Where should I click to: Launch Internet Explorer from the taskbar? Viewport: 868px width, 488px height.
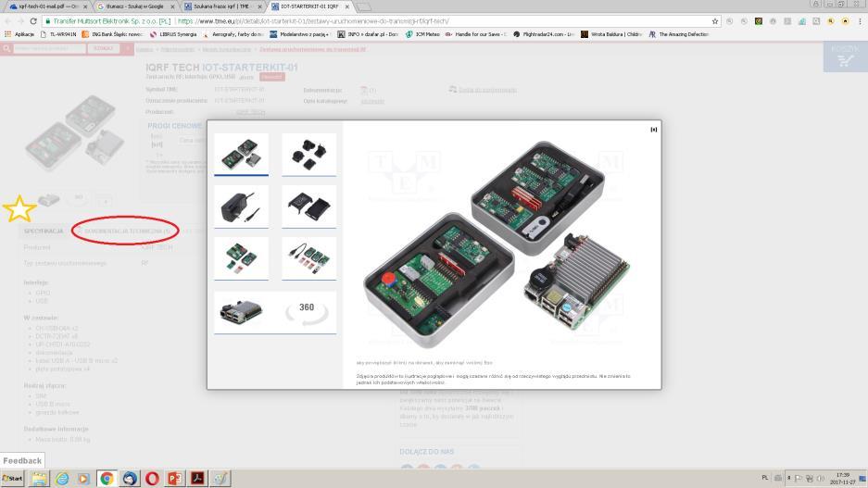62,479
